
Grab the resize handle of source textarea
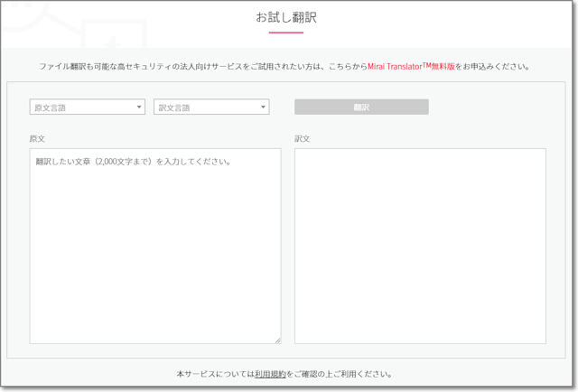(x=277, y=340)
